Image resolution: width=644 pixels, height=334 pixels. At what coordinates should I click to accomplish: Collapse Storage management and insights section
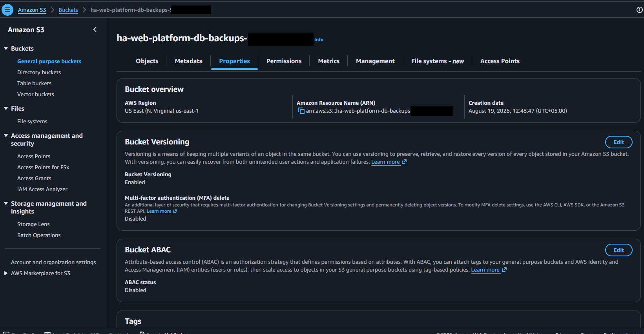pos(6,203)
